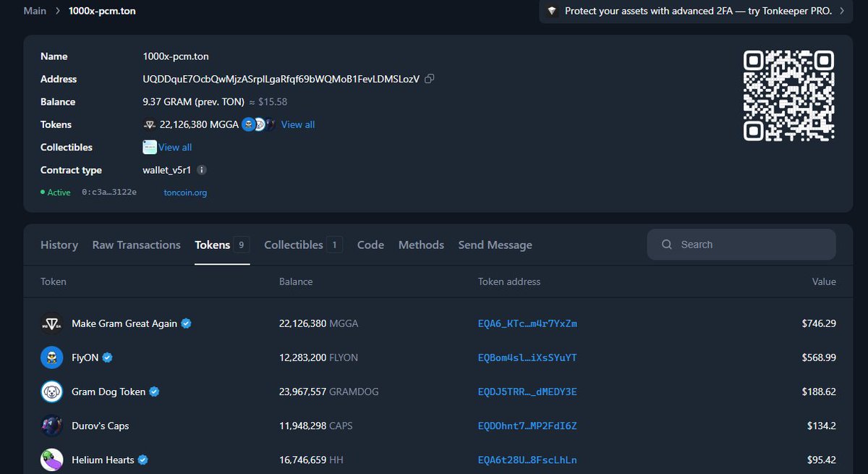Copy the wallet address icon

click(x=429, y=79)
